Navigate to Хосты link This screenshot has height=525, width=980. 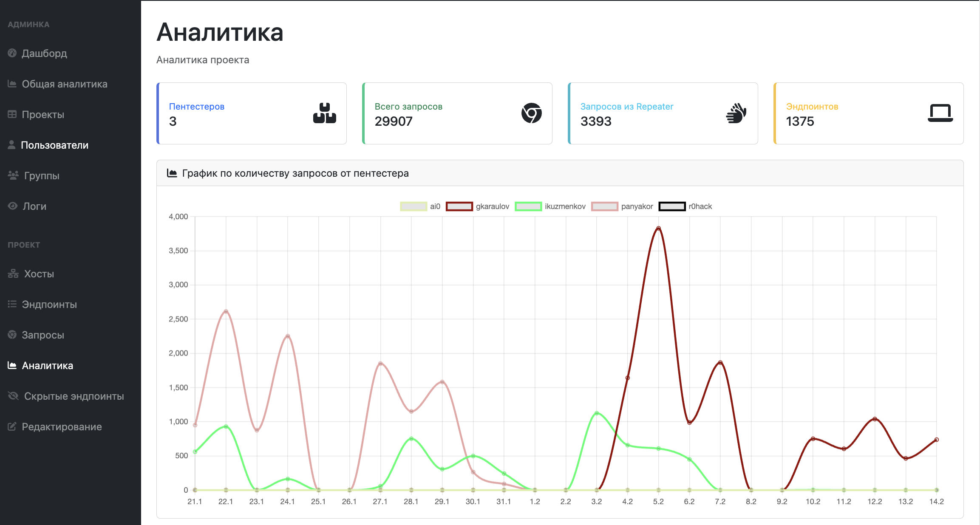coord(39,274)
